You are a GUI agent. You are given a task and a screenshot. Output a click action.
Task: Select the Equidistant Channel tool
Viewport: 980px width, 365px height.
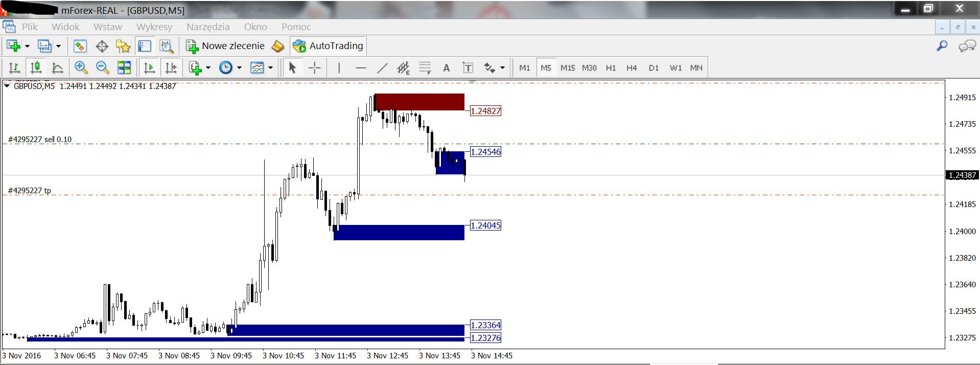click(404, 67)
